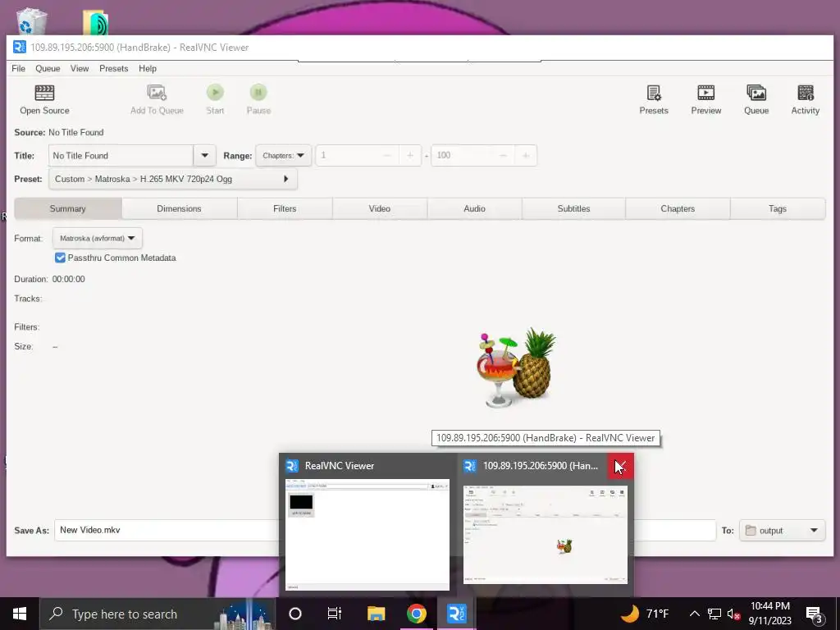Open the Windows Start menu
This screenshot has width=840, height=630.
tap(20, 614)
